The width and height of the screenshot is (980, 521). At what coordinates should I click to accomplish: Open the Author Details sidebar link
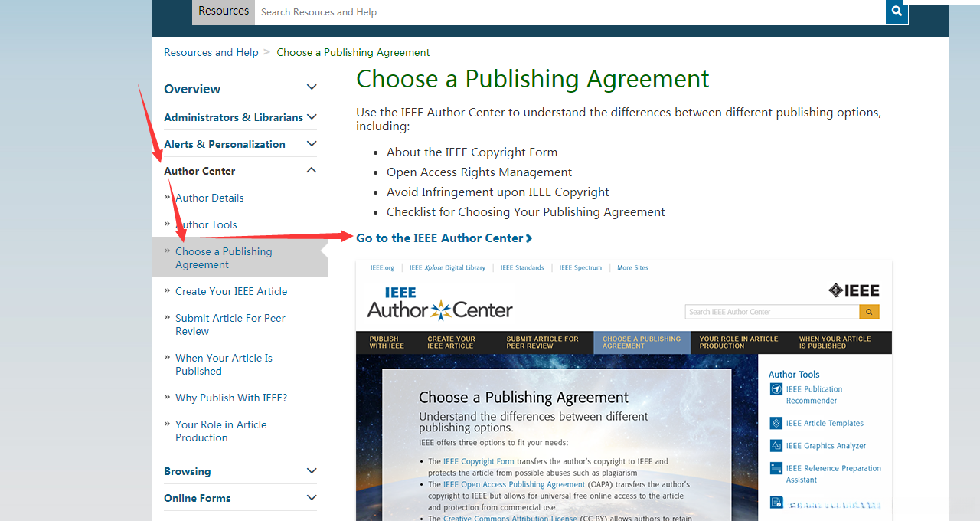point(209,198)
